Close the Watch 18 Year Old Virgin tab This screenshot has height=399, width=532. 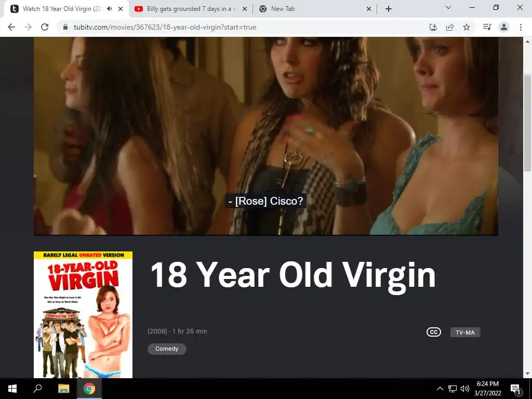click(121, 9)
